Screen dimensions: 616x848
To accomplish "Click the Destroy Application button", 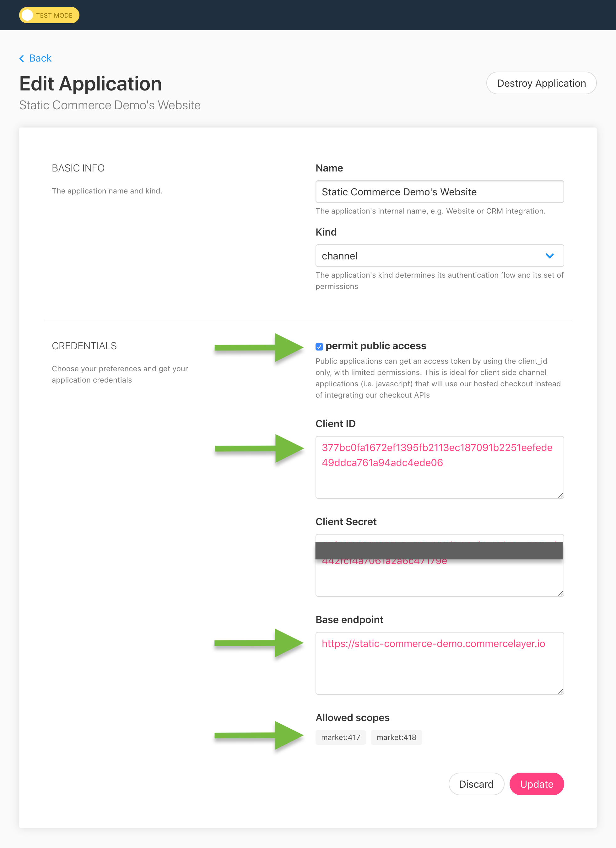I will [541, 83].
